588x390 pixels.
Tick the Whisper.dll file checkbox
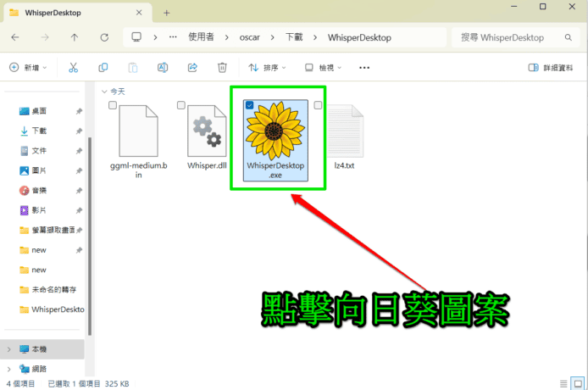(x=180, y=105)
